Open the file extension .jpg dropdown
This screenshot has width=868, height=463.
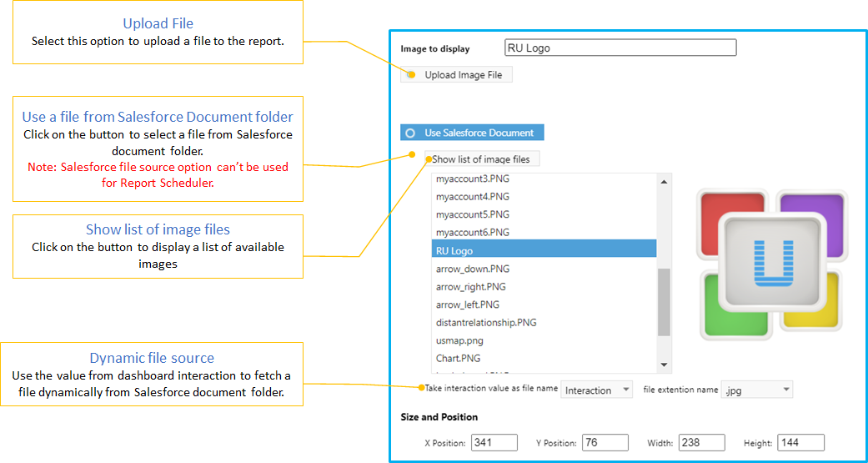tap(757, 390)
